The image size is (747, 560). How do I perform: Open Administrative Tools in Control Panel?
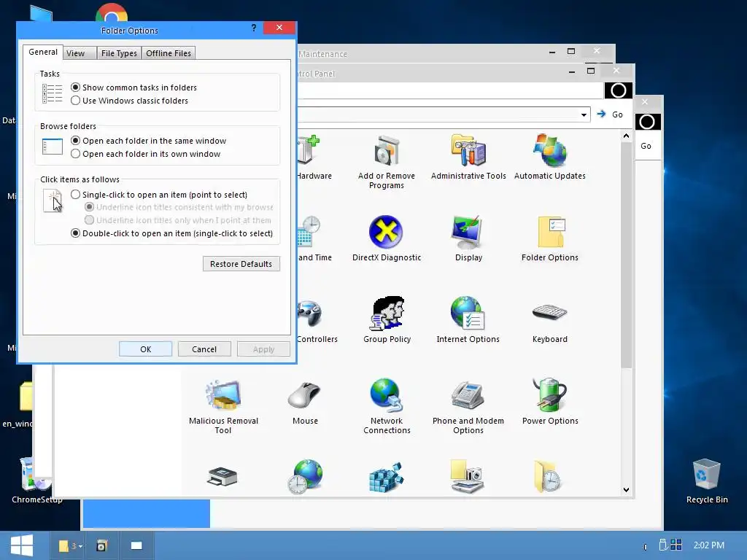point(468,158)
